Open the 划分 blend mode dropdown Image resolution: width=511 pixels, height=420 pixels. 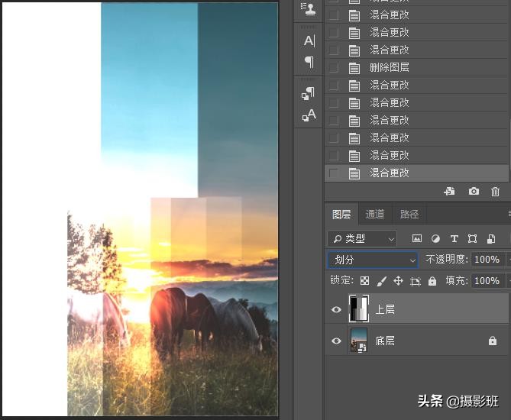(373, 260)
